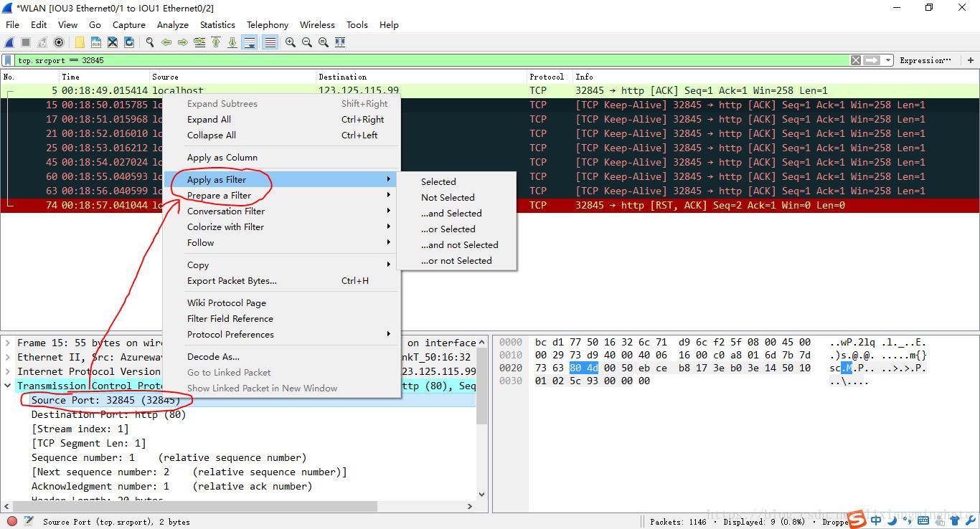Sort by Destination column header
The width and height of the screenshot is (980, 529).
(421, 77)
